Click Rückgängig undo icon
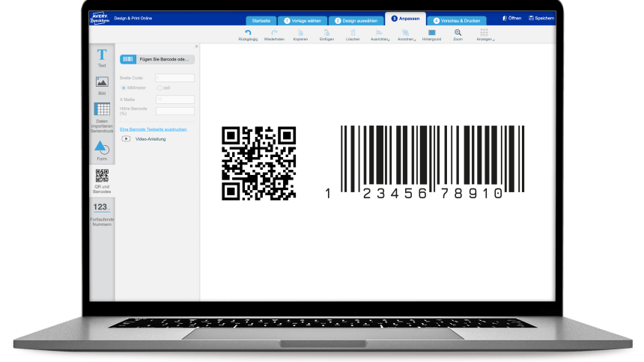Image resolution: width=644 pixels, height=362 pixels. 248,33
